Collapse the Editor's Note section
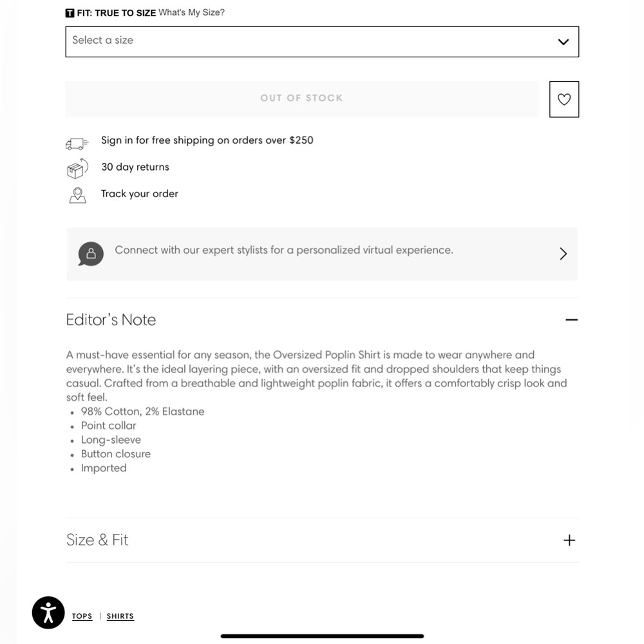 [x=571, y=319]
